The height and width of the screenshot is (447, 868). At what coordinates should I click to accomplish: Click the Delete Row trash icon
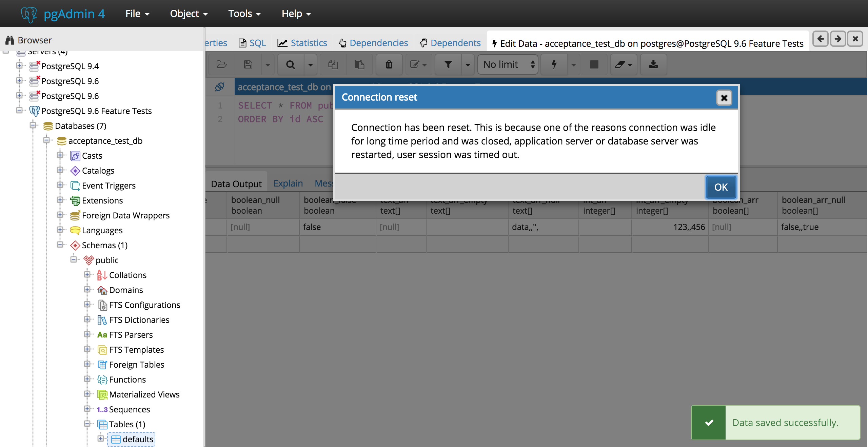[389, 64]
